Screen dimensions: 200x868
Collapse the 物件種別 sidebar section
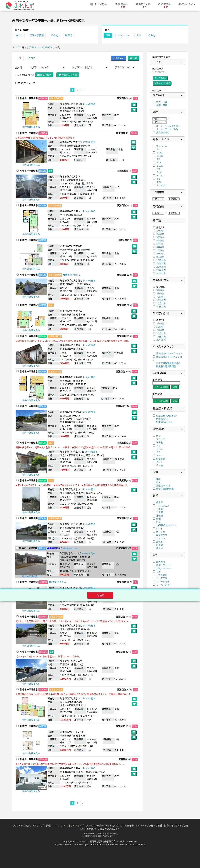point(167,95)
